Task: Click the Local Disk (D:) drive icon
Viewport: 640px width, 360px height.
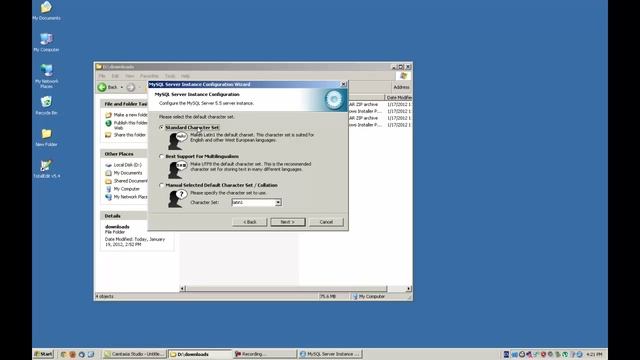Action: (108, 165)
